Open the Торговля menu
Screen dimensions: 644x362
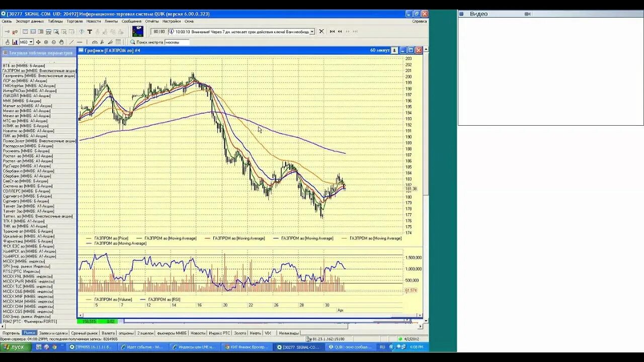74,21
